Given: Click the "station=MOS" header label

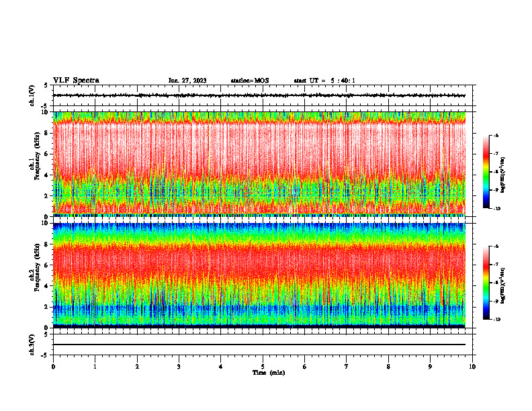Looking at the screenshot, I should coord(250,81).
